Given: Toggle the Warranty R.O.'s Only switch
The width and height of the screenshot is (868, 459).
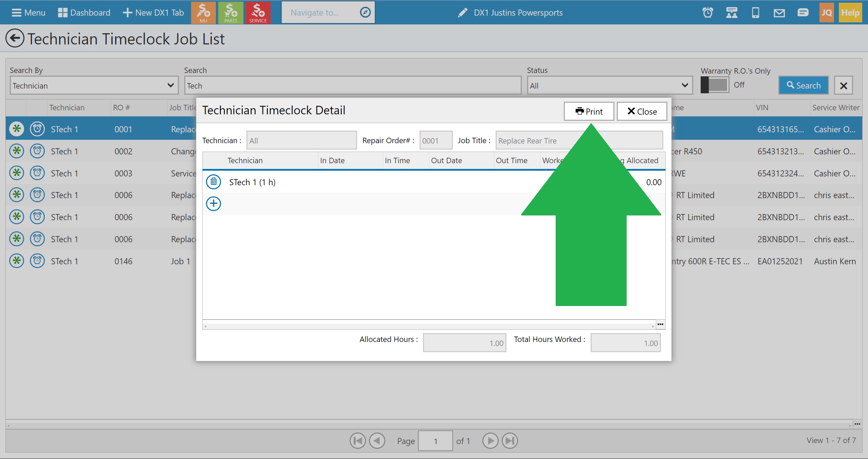Looking at the screenshot, I should pos(715,85).
